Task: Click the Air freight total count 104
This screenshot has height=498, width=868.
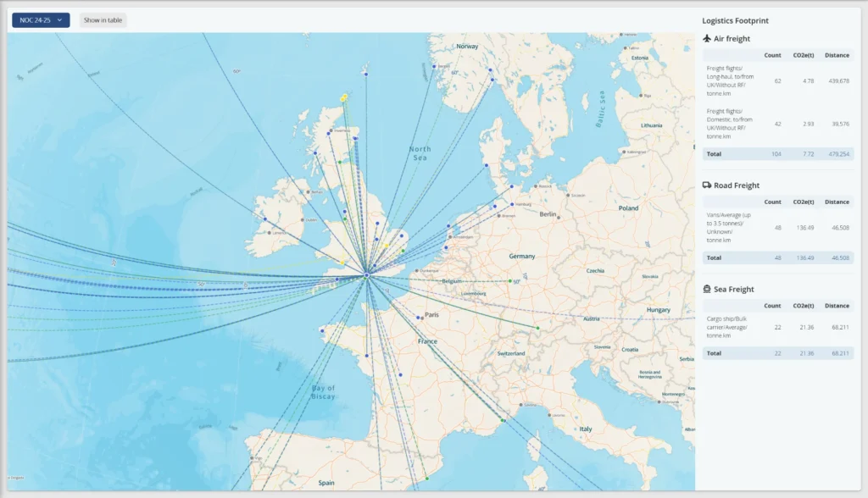Action: tap(776, 154)
